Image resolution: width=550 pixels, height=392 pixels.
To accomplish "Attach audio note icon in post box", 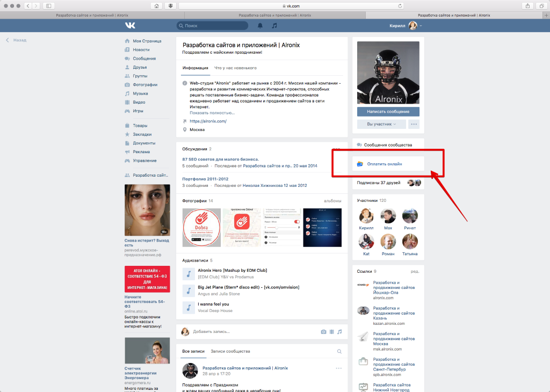I will pyautogui.click(x=339, y=332).
